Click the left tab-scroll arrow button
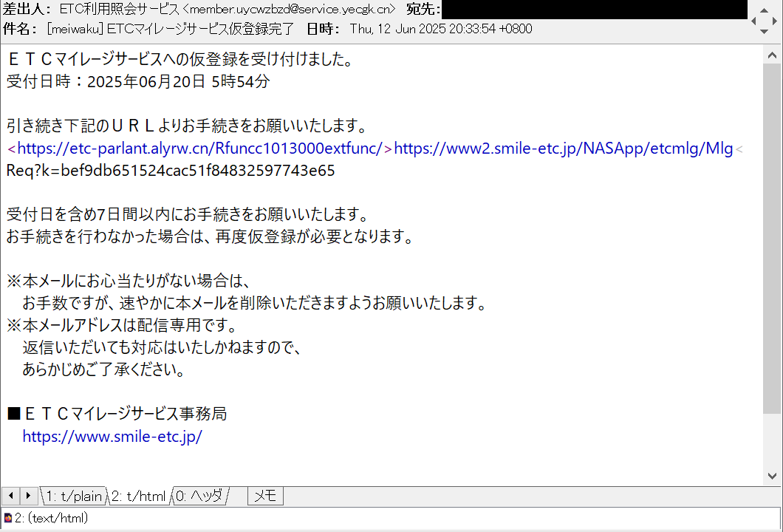 pos(10,496)
